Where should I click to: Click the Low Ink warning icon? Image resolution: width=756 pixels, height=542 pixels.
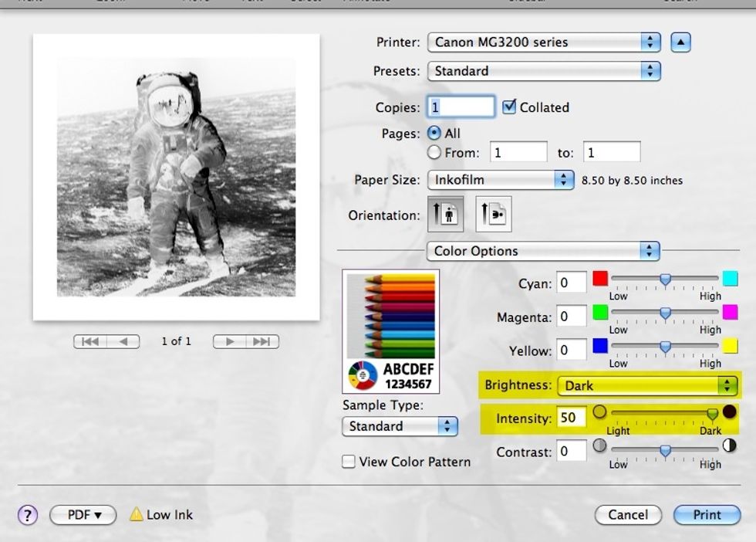point(137,514)
